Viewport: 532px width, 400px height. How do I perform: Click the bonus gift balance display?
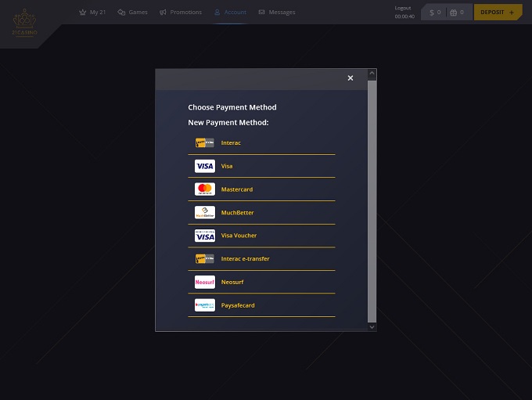click(458, 13)
